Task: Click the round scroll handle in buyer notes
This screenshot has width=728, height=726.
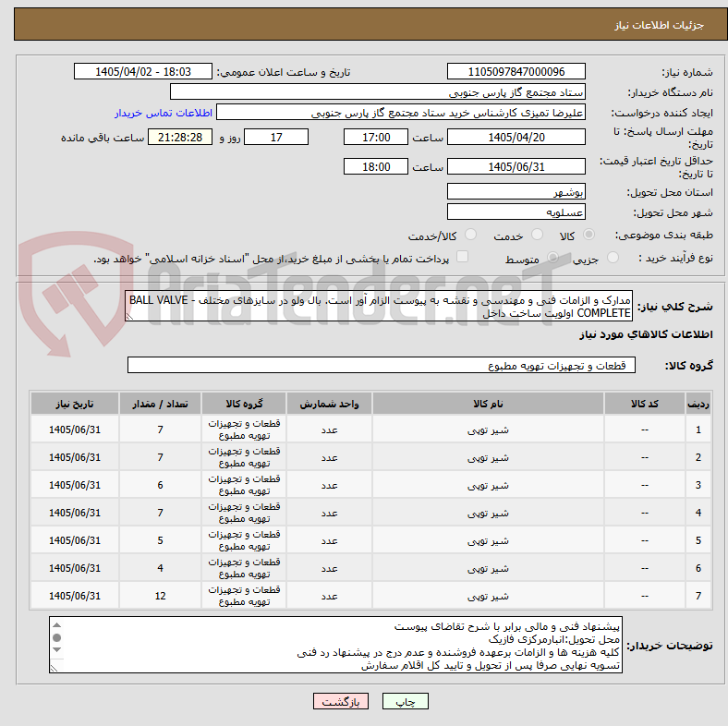Action: coord(56,638)
